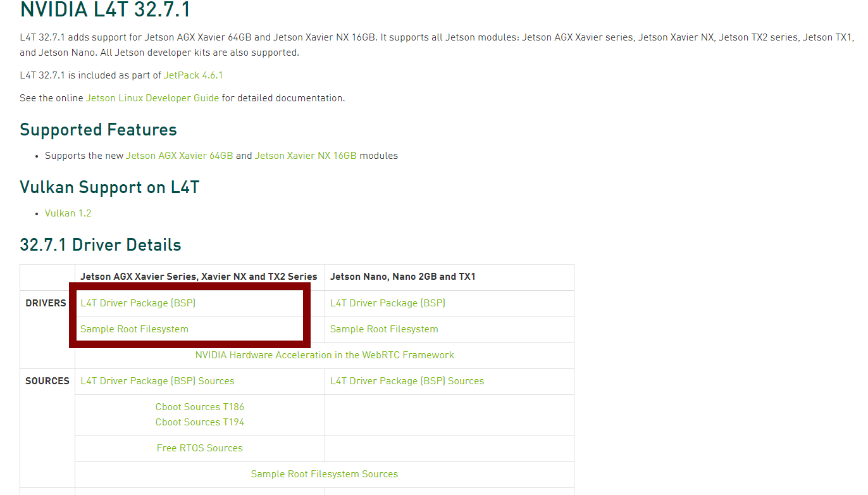Click the 32.7.1 Driver Details heading
Image resolution: width=868 pixels, height=495 pixels.
click(101, 245)
